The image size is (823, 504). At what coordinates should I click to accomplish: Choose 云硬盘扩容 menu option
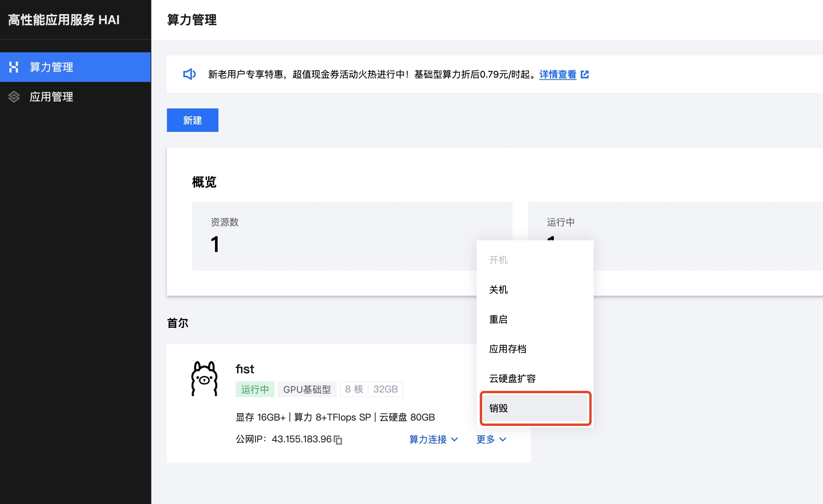(512, 378)
